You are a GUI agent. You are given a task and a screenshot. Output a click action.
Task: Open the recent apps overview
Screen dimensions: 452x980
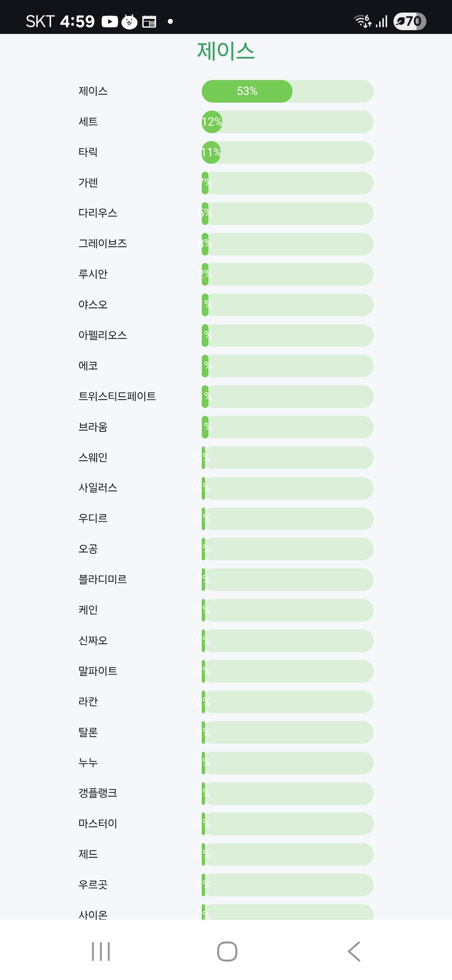point(101,951)
